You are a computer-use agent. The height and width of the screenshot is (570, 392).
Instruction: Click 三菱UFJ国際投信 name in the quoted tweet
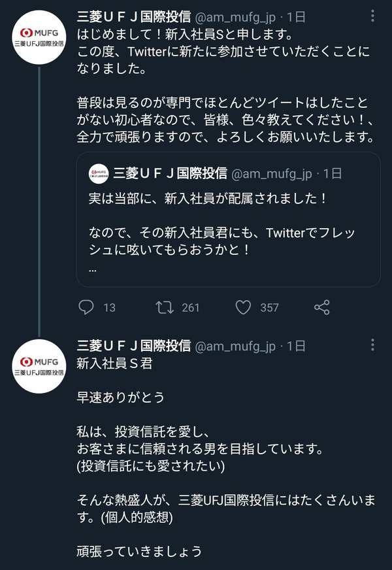point(170,173)
